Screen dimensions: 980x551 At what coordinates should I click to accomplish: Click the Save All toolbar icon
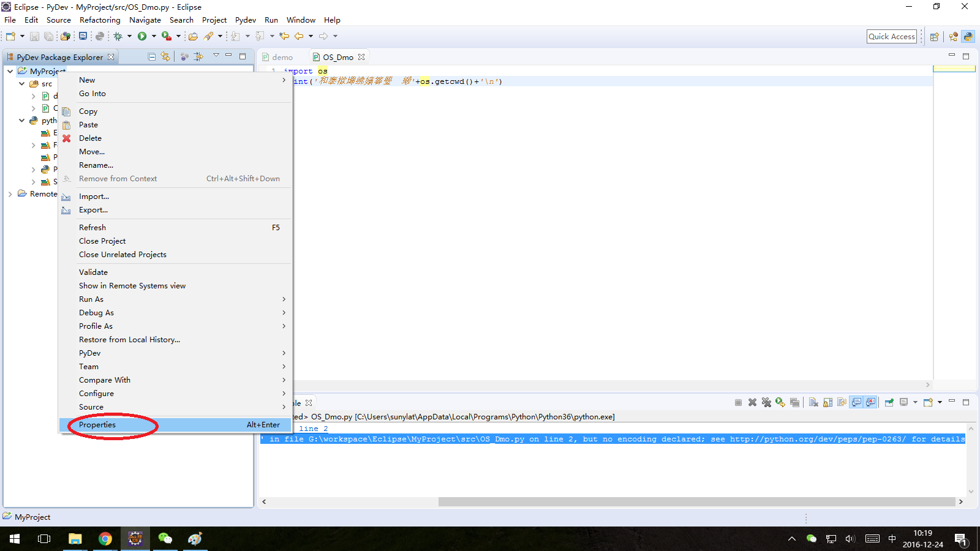(x=48, y=36)
